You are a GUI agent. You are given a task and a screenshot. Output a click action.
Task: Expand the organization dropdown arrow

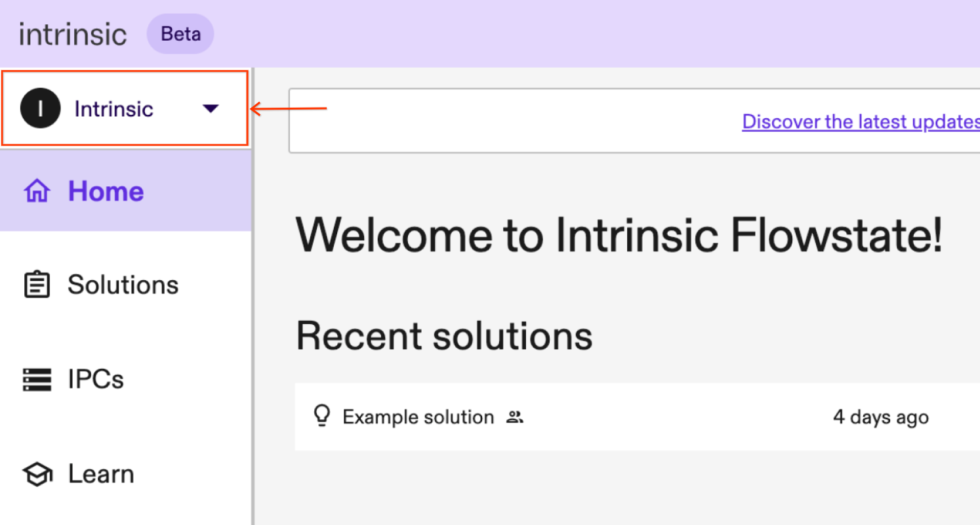(211, 109)
